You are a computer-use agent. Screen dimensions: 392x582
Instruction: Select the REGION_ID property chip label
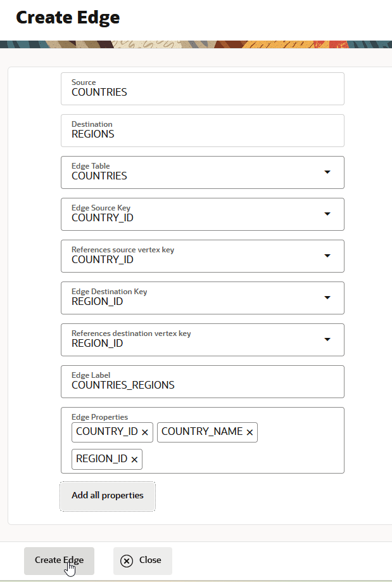(x=101, y=459)
